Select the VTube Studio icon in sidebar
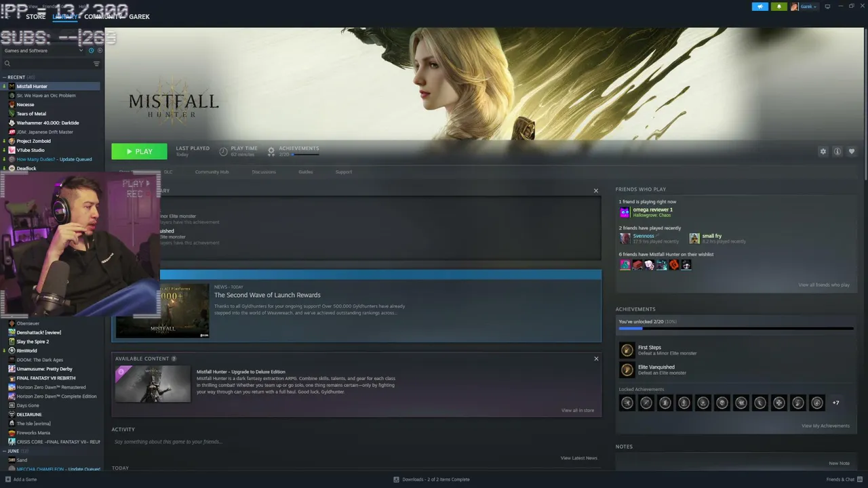Image resolution: width=868 pixels, height=488 pixels. pos(12,150)
